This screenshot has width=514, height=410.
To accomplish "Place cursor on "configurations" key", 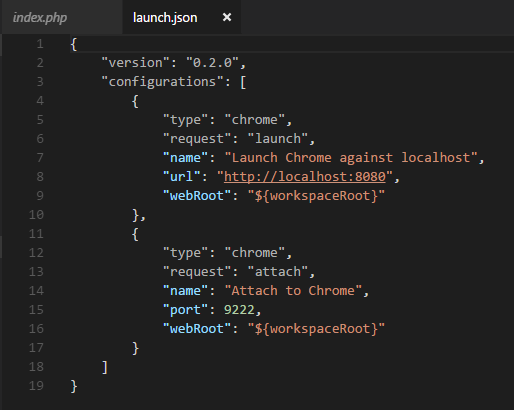I will coord(163,82).
